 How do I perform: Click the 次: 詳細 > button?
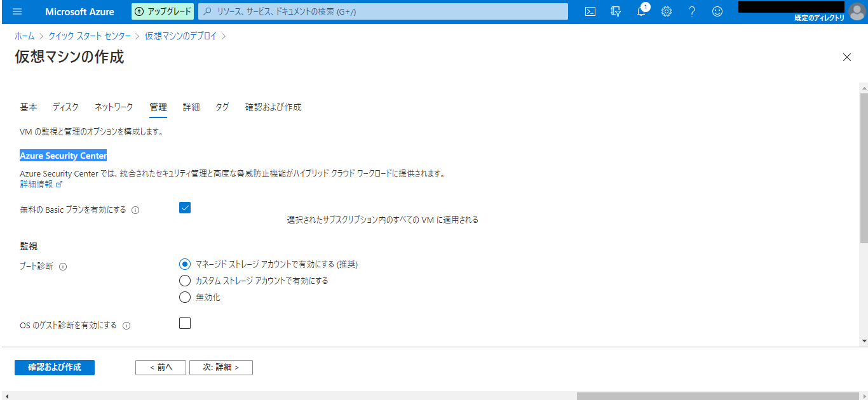tap(221, 368)
